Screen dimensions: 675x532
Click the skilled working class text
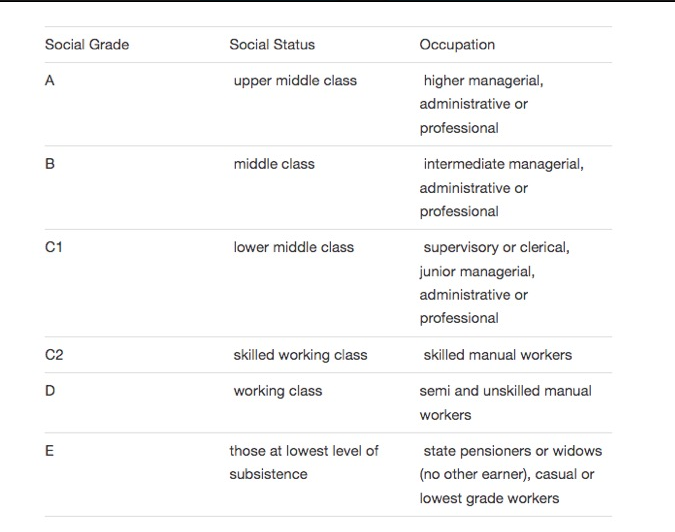coord(300,355)
